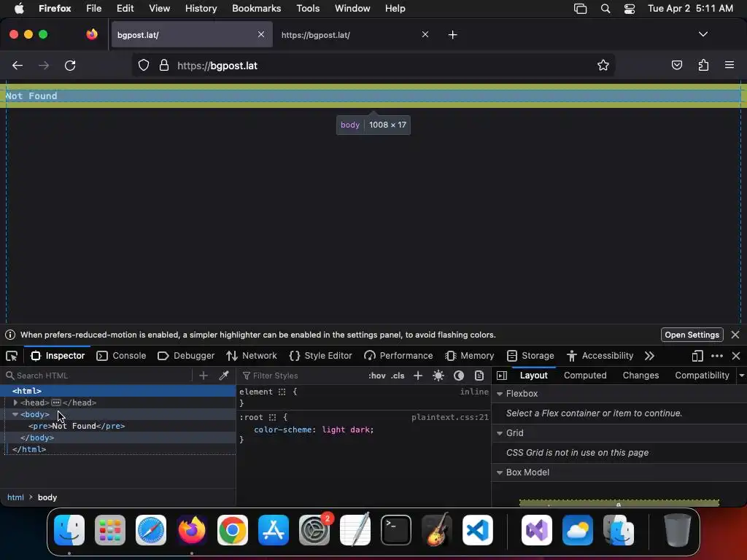Open the Compatibility sidebar tab
The image size is (747, 560).
[x=702, y=376]
